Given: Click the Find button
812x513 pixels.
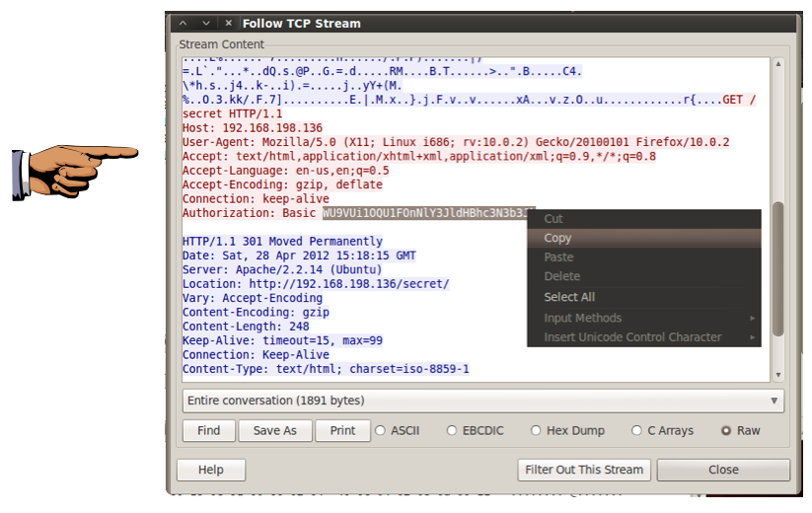Looking at the screenshot, I should (x=209, y=430).
